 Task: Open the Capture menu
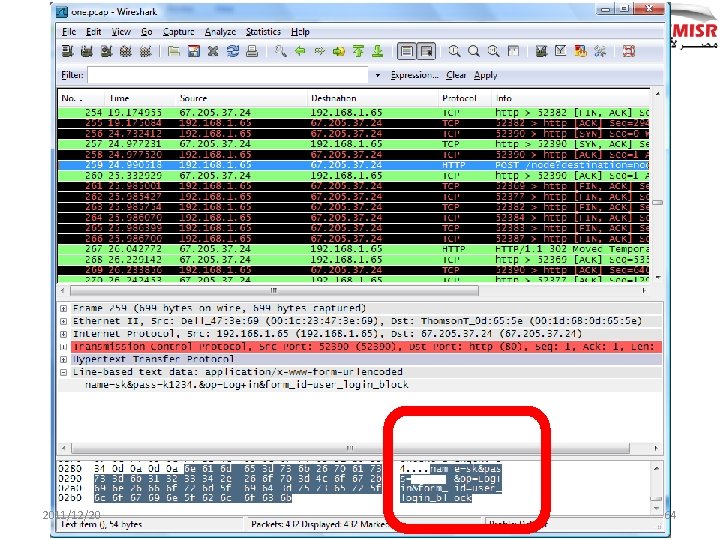179,32
